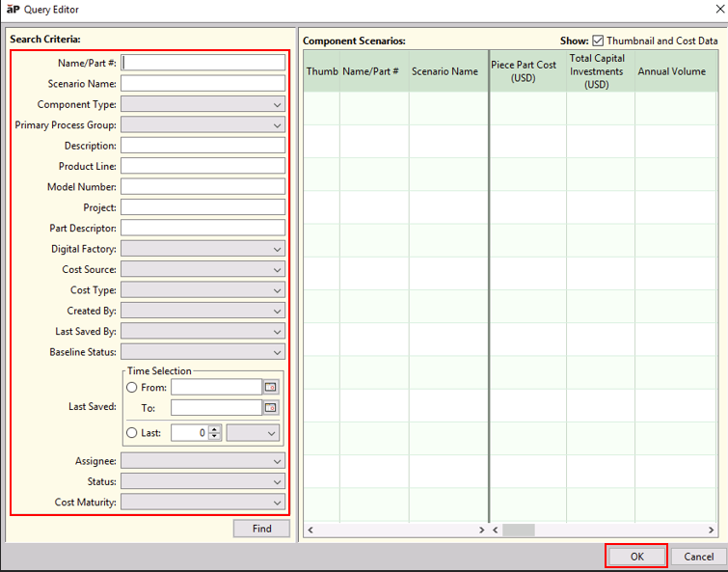The image size is (728, 572).
Task: Open the Primary Process Group dropdown
Action: coord(202,124)
